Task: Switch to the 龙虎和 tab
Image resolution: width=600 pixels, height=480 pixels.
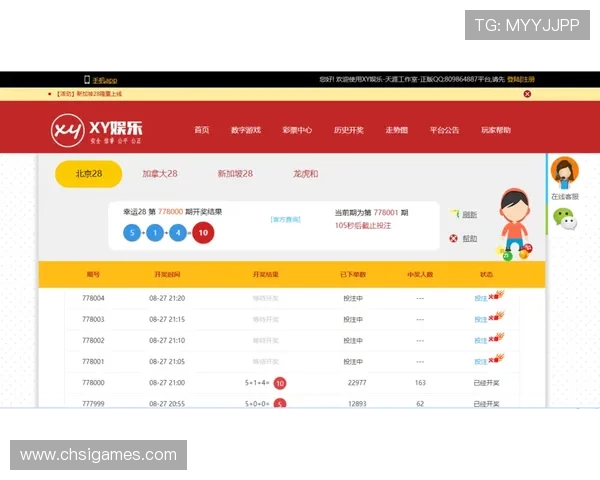Action: coord(305,174)
